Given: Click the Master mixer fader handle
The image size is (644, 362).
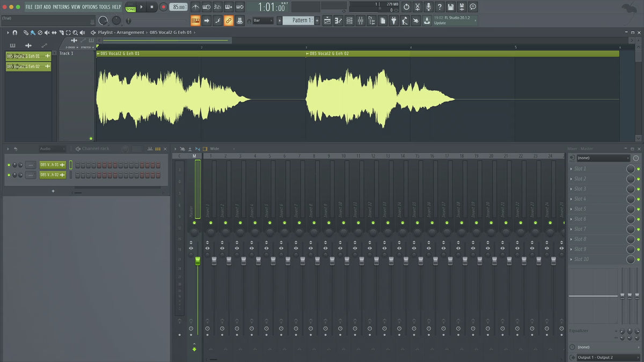Looking at the screenshot, I should (x=197, y=261).
